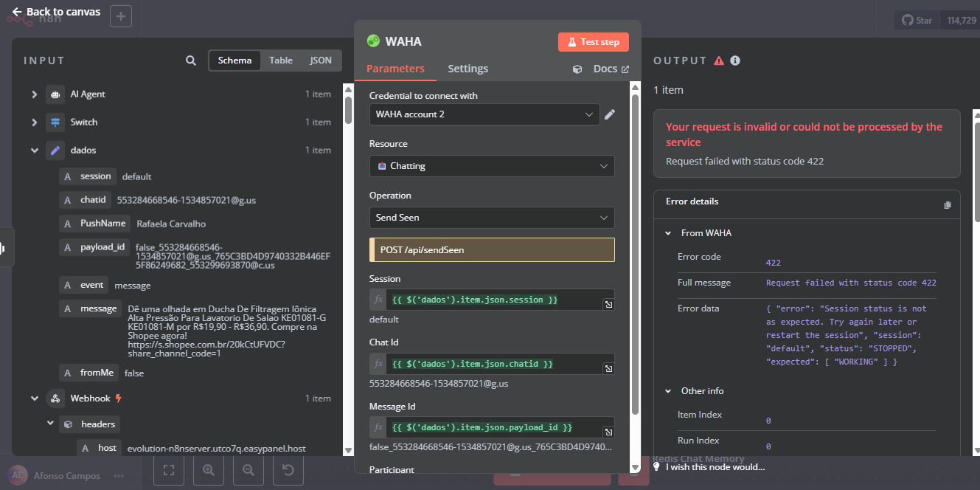Select the payload_id field pill
Screen dimensions: 980x490
point(94,247)
